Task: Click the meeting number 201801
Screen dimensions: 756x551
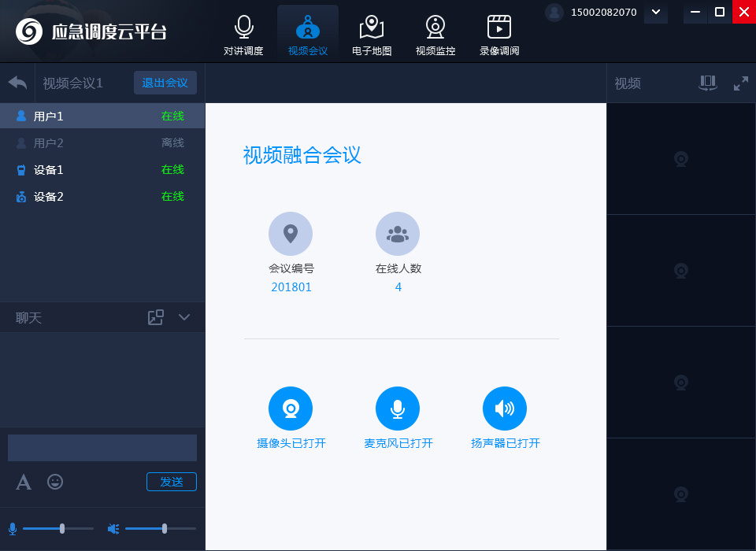Action: pos(291,287)
